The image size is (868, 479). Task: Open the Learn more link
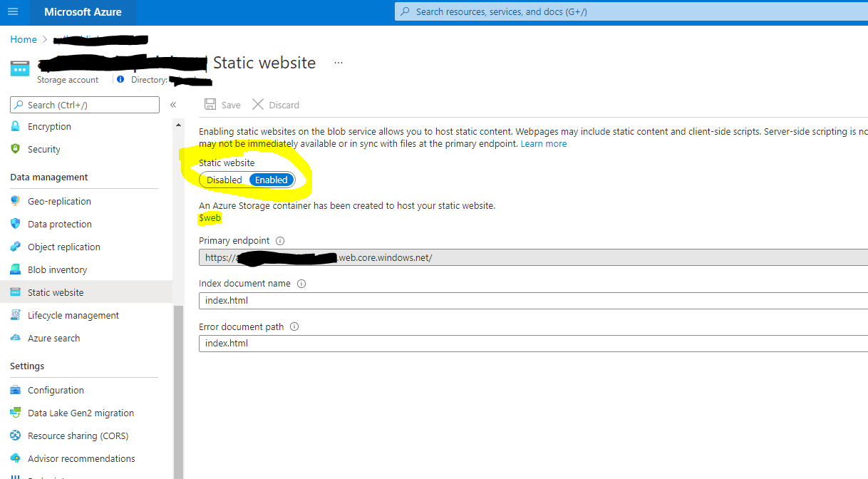click(x=544, y=143)
